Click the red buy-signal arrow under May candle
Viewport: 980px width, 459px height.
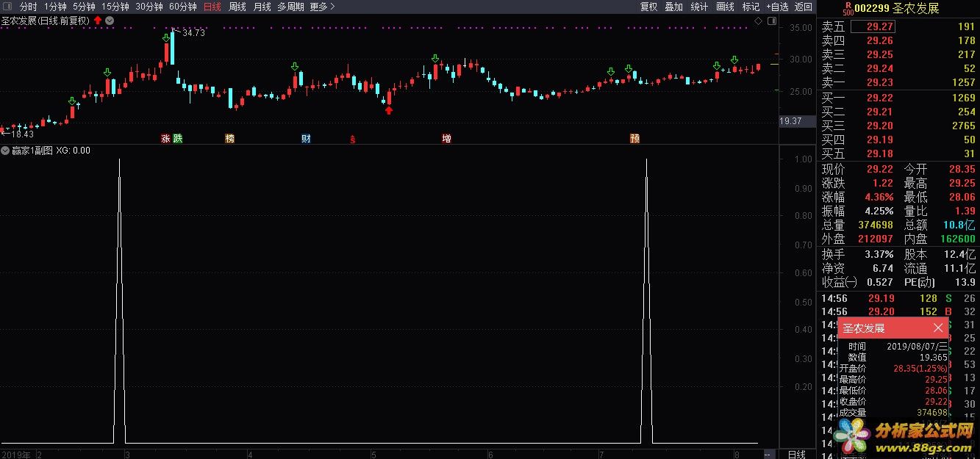(x=388, y=110)
